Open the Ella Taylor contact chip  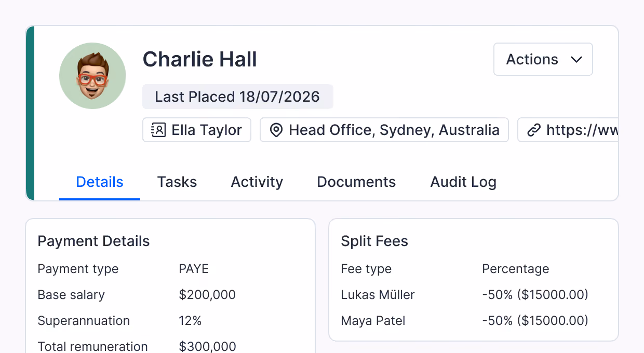click(x=197, y=130)
